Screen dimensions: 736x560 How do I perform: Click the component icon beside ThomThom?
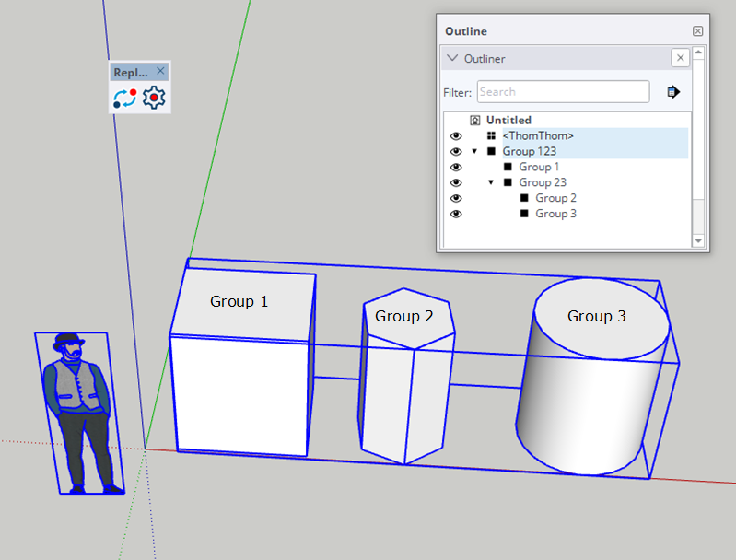(492, 135)
